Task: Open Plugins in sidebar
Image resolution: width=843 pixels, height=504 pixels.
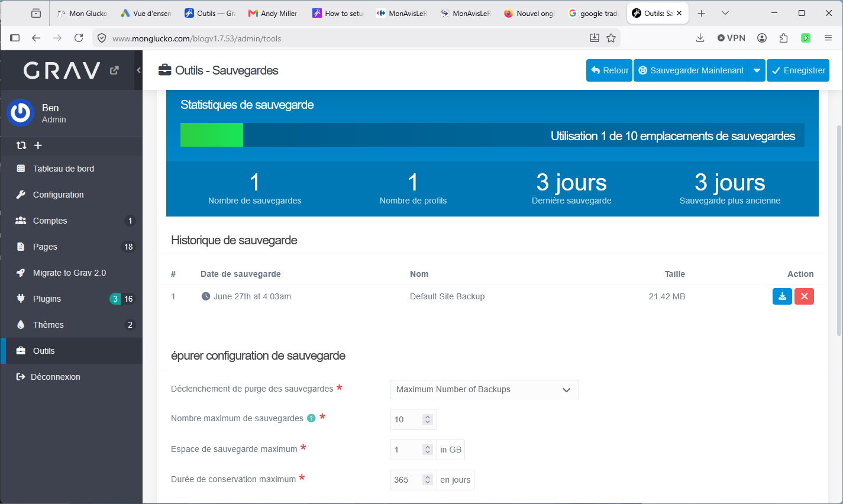Action: 72,299
